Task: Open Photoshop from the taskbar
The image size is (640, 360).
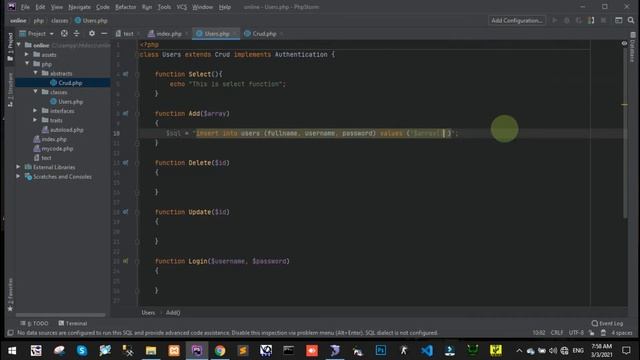Action: [x=380, y=350]
